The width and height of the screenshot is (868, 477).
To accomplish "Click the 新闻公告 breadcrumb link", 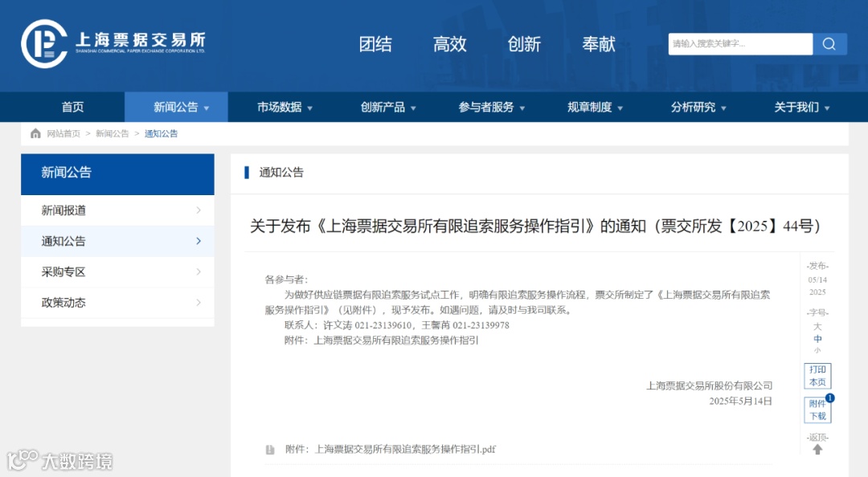I will 112,133.
